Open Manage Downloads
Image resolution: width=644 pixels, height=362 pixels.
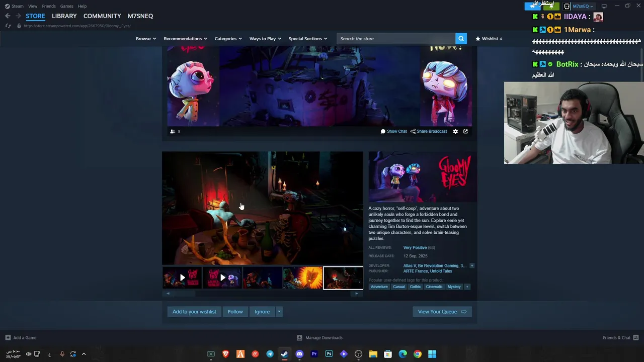[x=320, y=338]
